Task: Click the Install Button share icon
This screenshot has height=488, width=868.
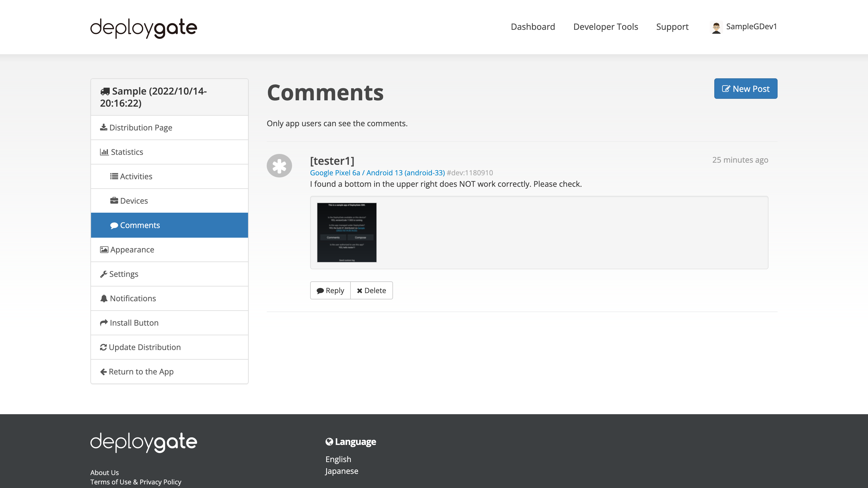Action: pos(104,323)
